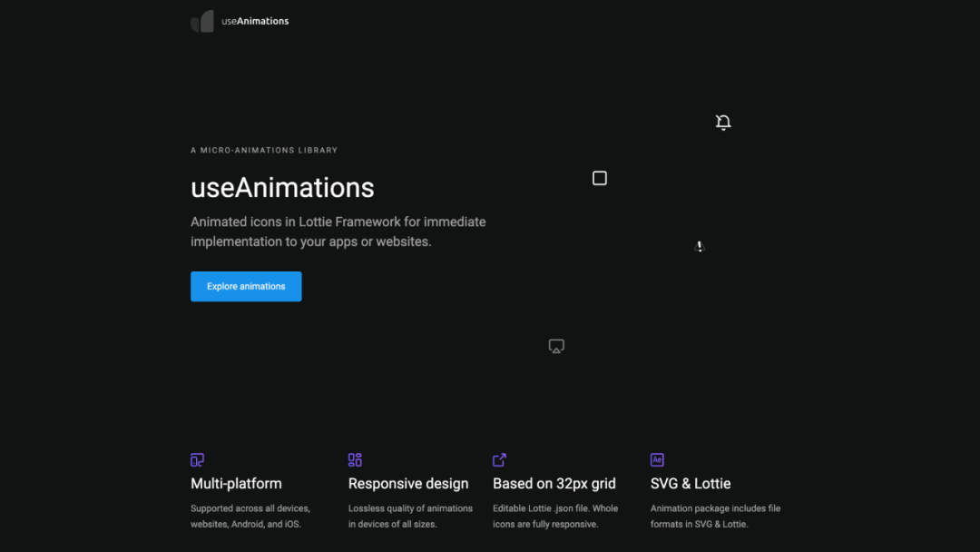Image resolution: width=980 pixels, height=552 pixels.
Task: Click the crossed-out notification bell icon
Action: pos(723,122)
